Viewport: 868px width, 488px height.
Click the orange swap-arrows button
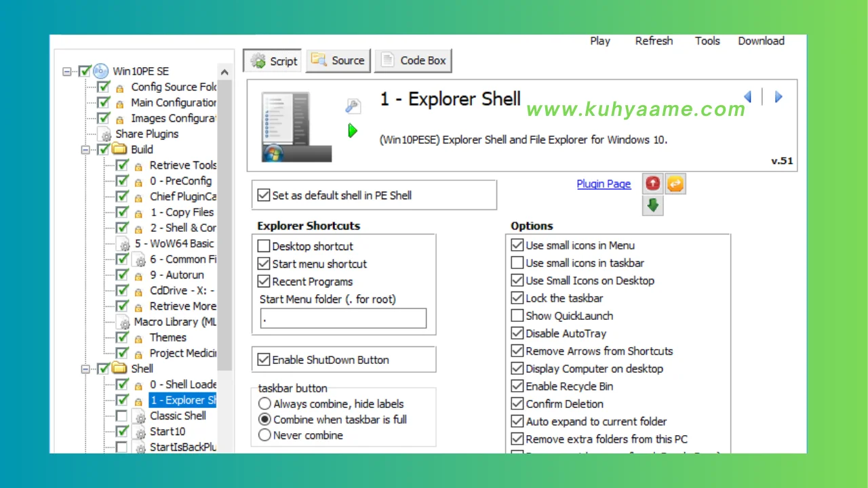pyautogui.click(x=675, y=184)
